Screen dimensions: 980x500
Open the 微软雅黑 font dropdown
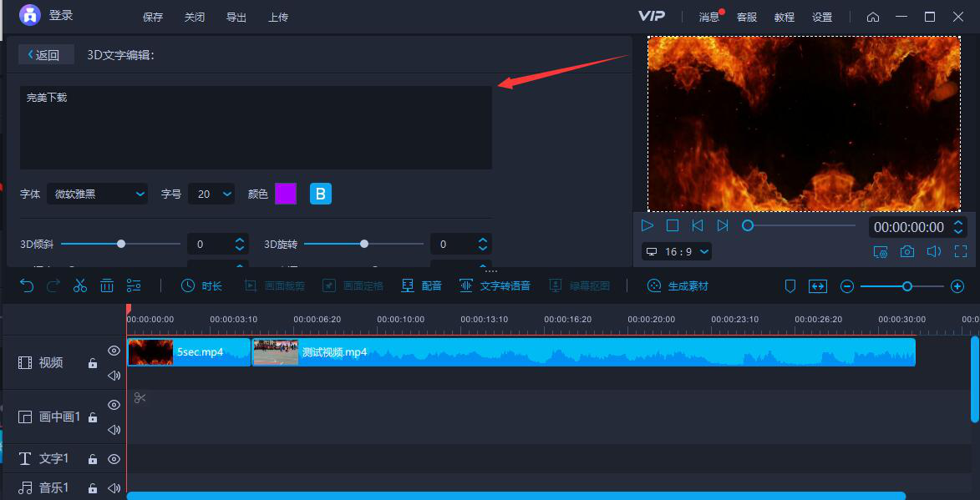coord(97,194)
